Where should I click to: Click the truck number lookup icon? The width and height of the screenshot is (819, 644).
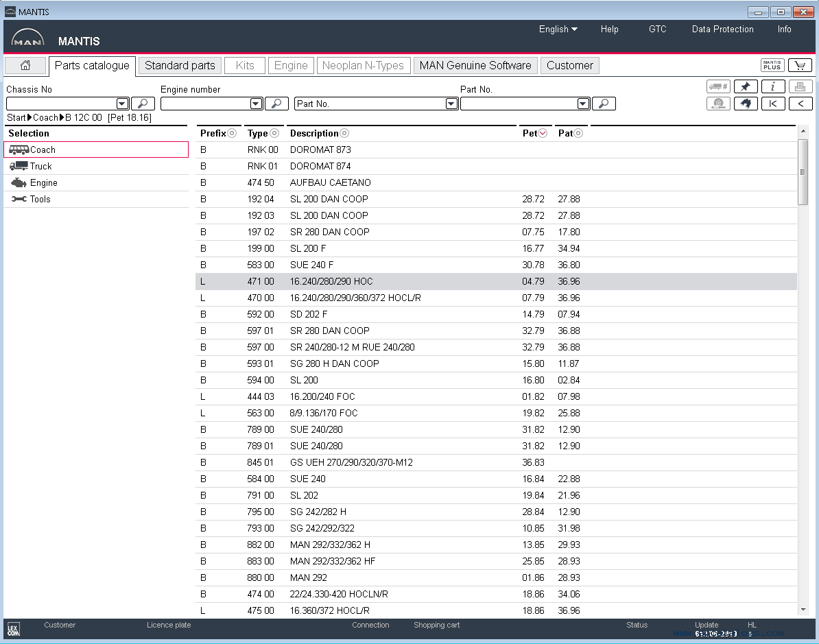[x=718, y=86]
